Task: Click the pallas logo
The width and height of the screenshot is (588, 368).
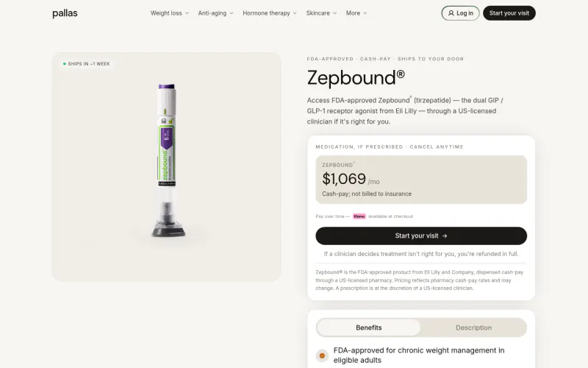Action: click(x=65, y=13)
